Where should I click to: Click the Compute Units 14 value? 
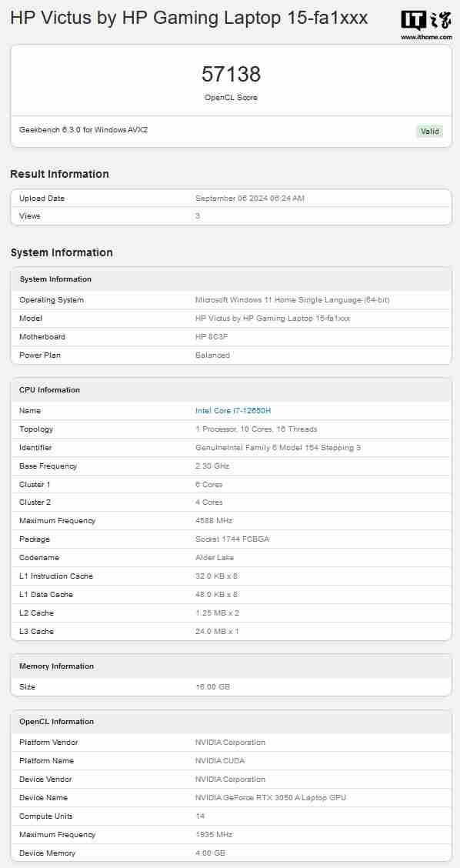point(200,816)
